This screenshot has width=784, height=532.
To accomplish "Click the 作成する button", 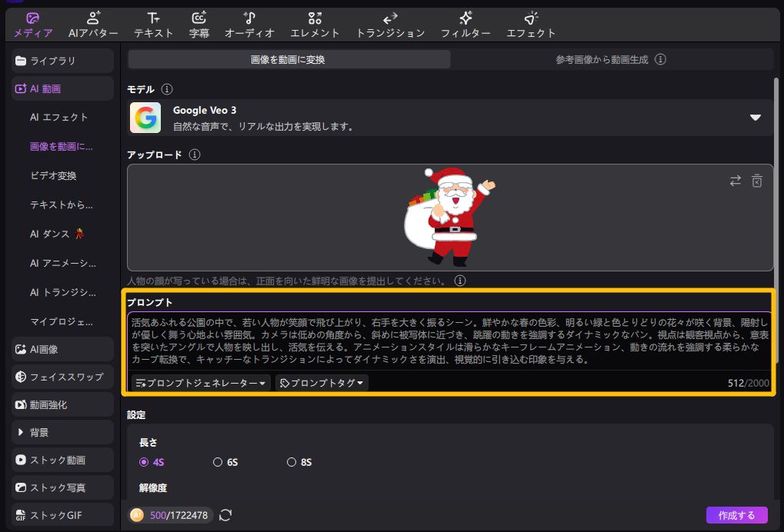I will tap(736, 515).
